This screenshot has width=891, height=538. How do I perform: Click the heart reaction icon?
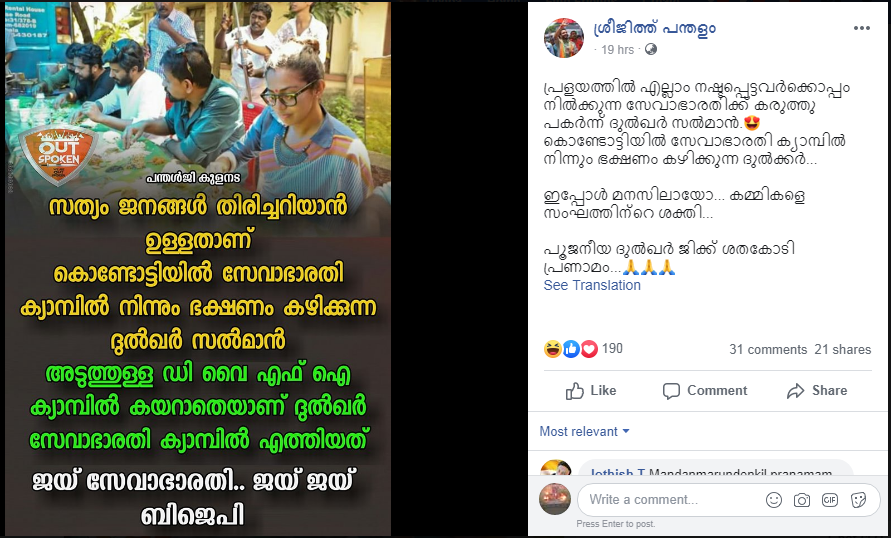[589, 349]
